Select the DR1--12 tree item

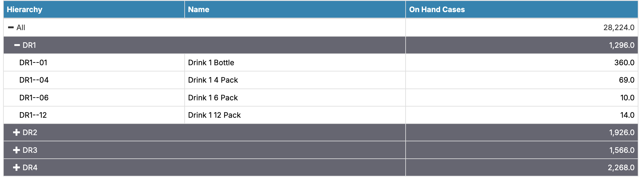33,115
